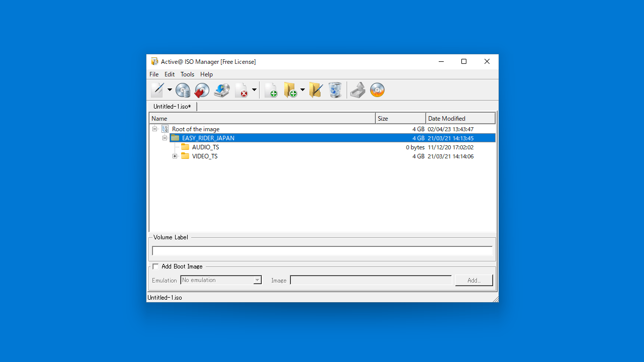The image size is (644, 362).
Task: Sort by the Name column header
Action: 262,118
